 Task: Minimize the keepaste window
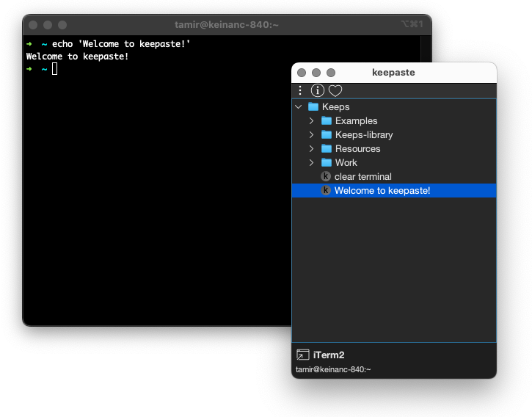[316, 73]
